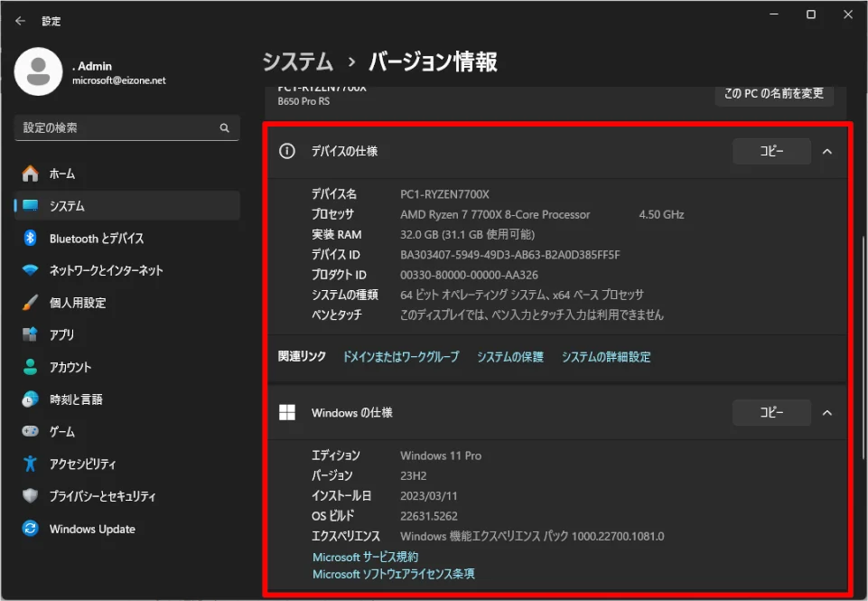
Task: Click the Admin profile avatar
Action: 38,71
